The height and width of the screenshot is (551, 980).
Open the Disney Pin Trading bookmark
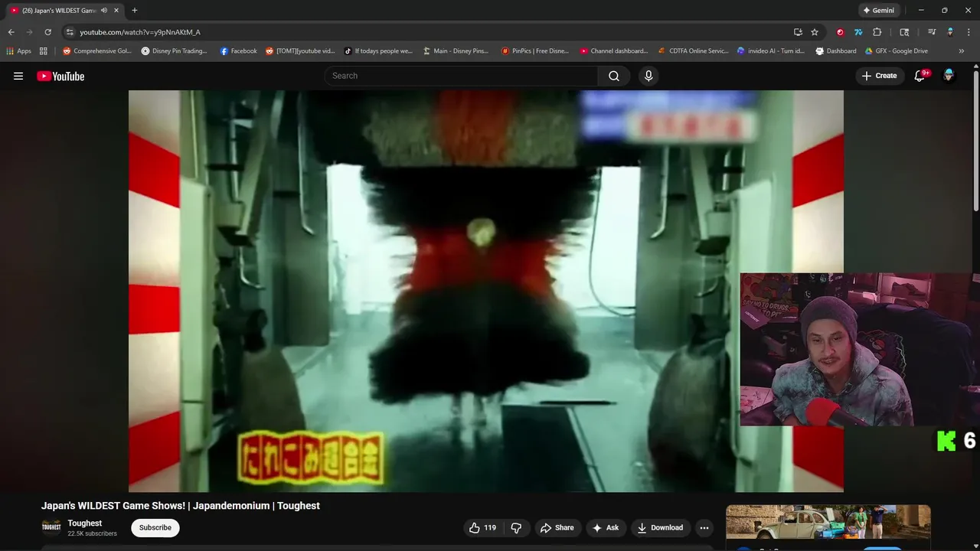[x=174, y=51]
